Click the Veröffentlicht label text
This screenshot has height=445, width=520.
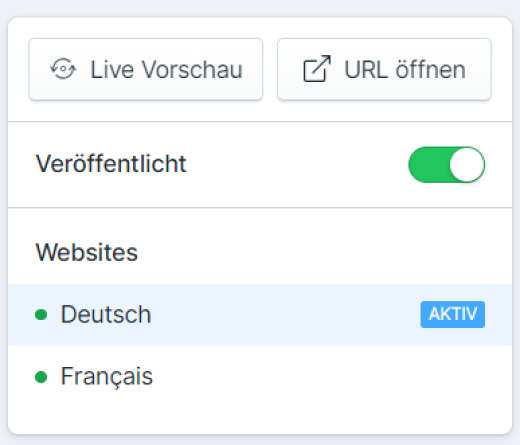pyautogui.click(x=111, y=164)
